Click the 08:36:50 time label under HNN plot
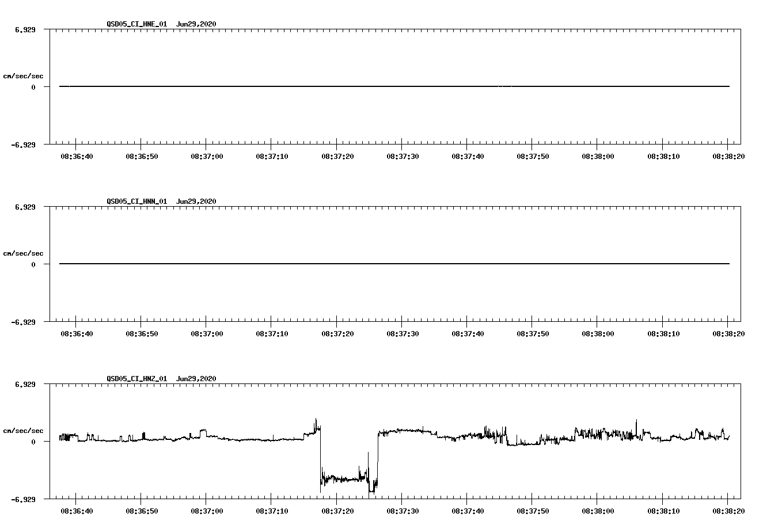The width and height of the screenshot is (782, 532). pyautogui.click(x=142, y=334)
